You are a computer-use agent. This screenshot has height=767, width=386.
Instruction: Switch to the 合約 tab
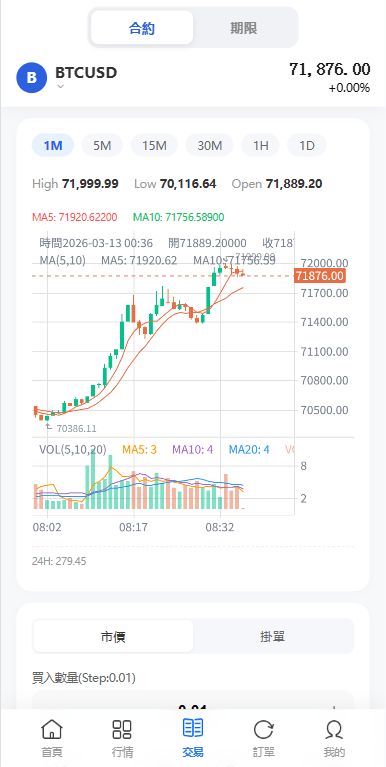click(142, 28)
